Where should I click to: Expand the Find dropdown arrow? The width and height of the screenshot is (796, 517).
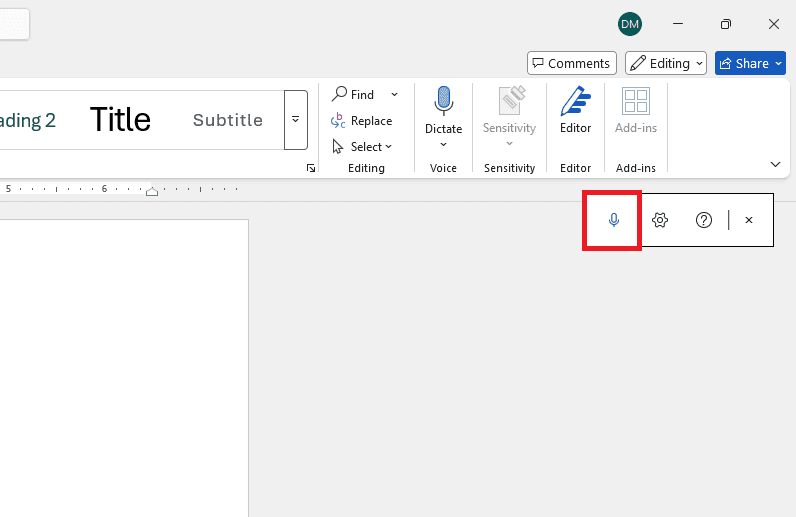394,94
